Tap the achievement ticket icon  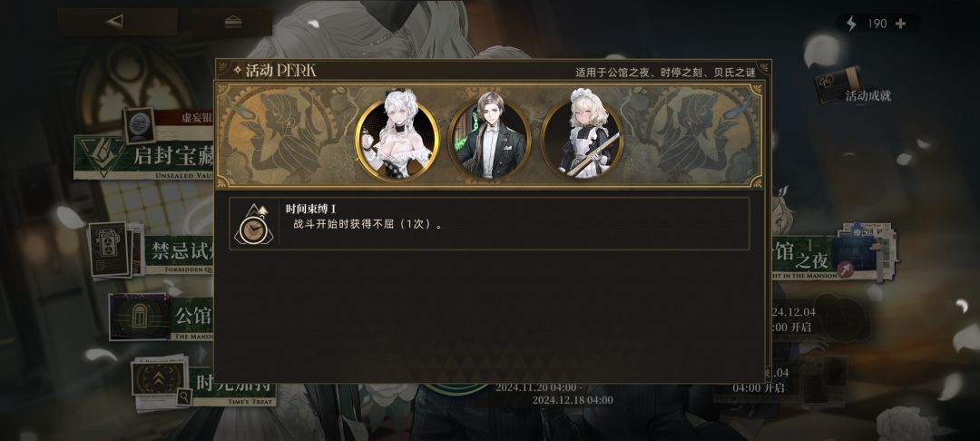coord(837,85)
